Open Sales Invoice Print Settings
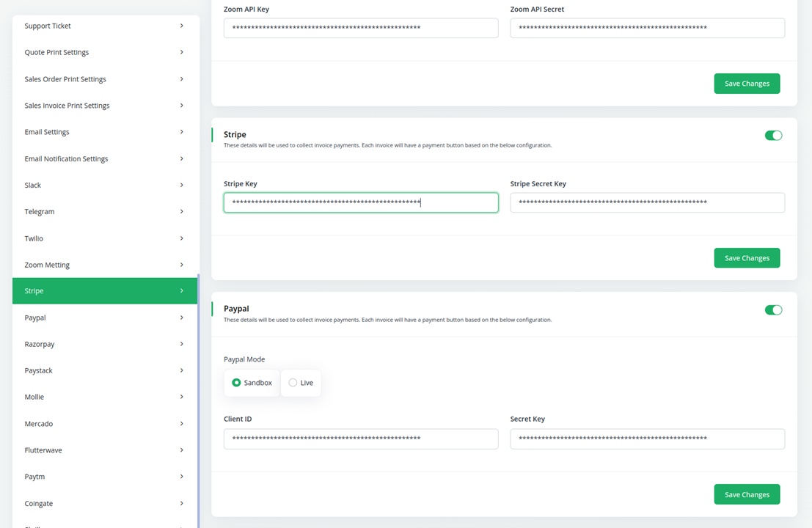The width and height of the screenshot is (812, 528). [x=105, y=106]
